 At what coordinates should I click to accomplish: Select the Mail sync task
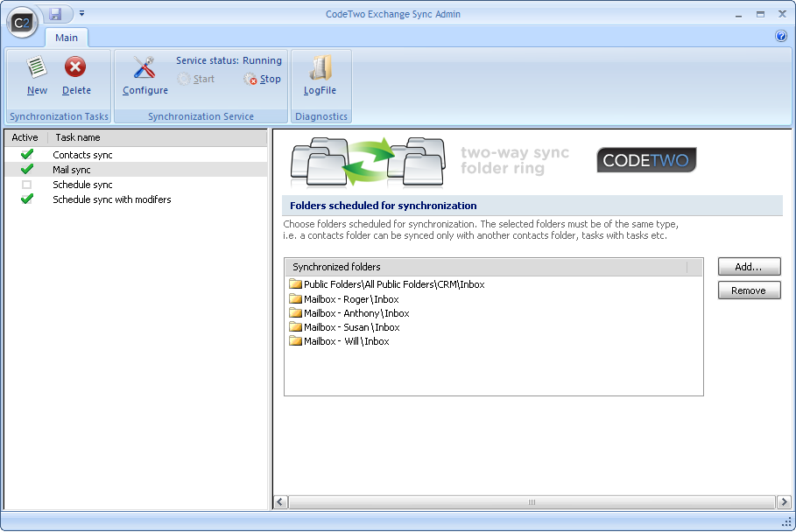click(x=72, y=170)
